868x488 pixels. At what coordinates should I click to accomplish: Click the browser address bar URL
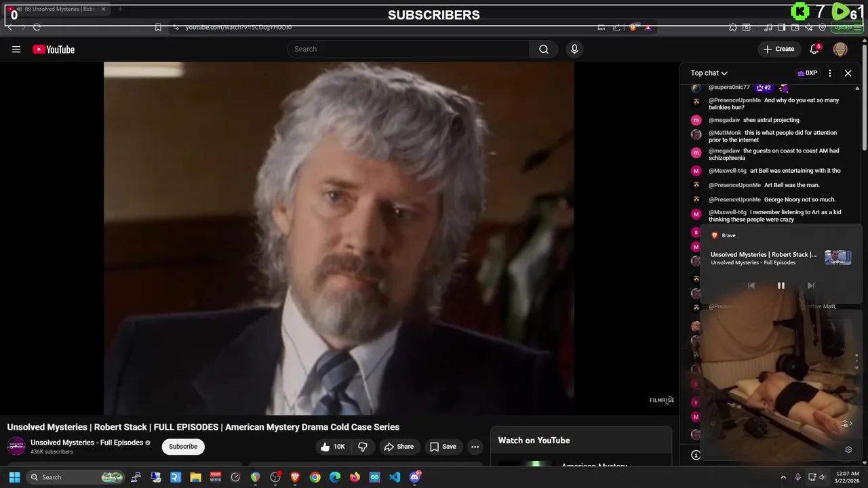239,27
